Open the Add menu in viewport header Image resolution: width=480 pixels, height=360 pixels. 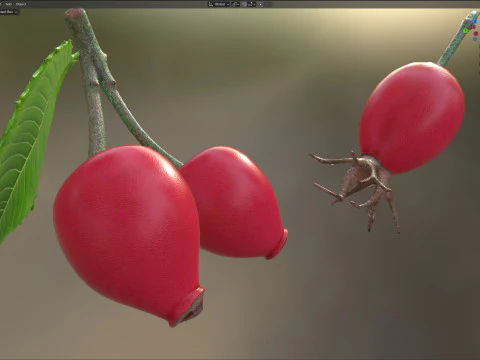(9, 4)
